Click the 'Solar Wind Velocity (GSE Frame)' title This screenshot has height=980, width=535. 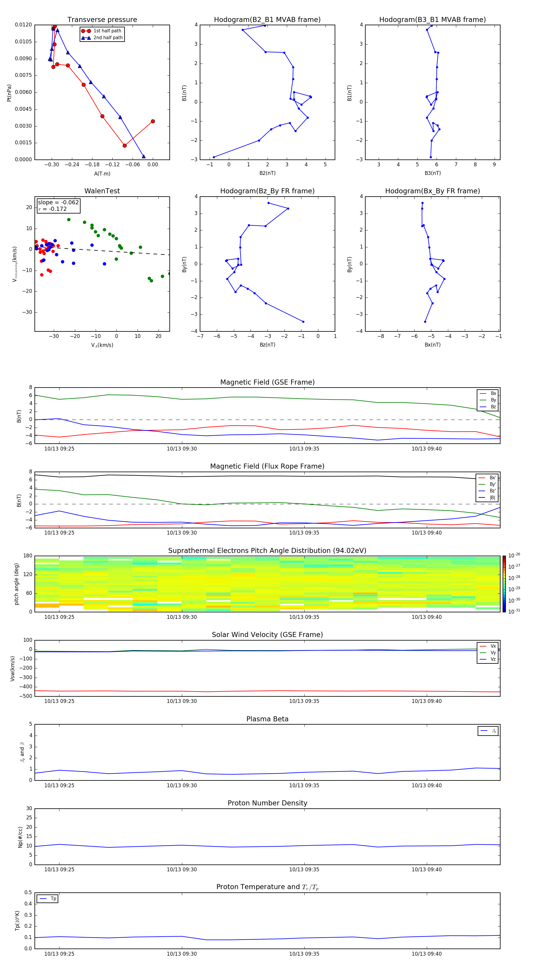coord(267,635)
